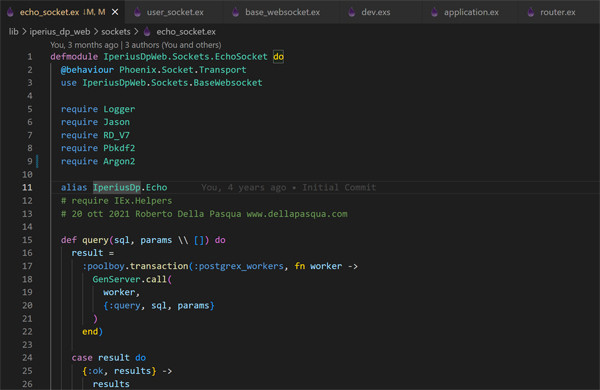The image size is (600, 390).
Task: Open echo_socket.ex breadcrumb file entry
Action: [x=186, y=32]
